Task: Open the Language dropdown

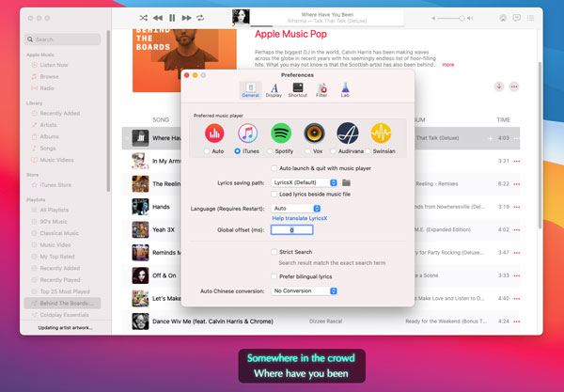Action: pyautogui.click(x=296, y=209)
